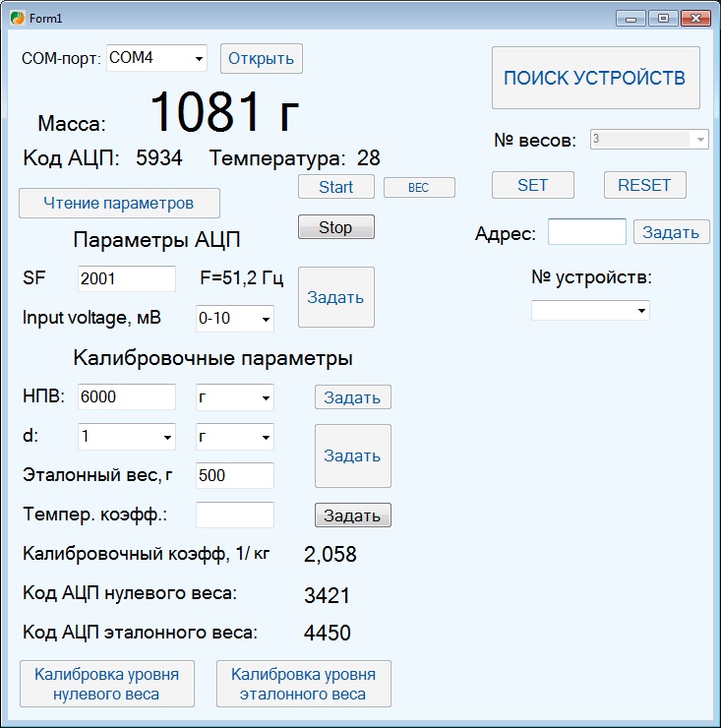Click the Параметры АЦП heading
The image size is (721, 728).
tap(157, 240)
